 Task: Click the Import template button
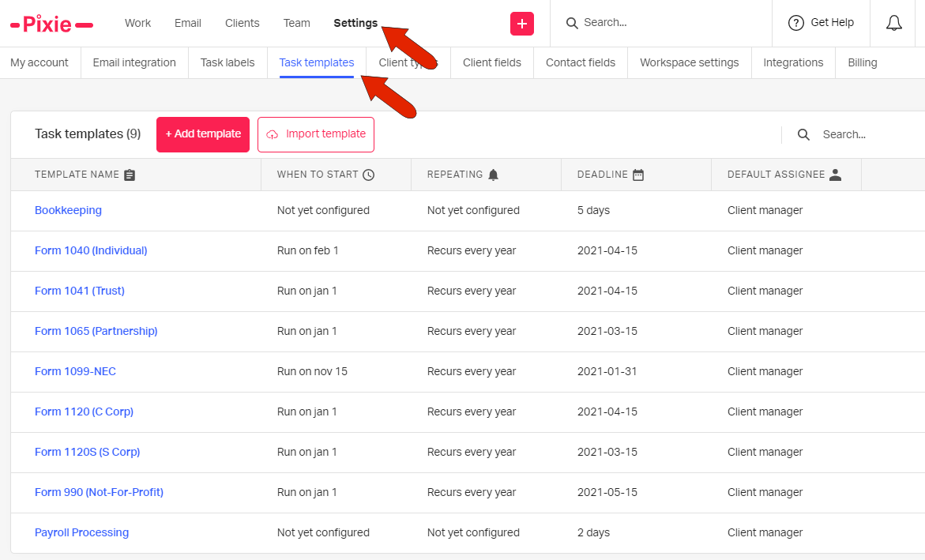pyautogui.click(x=316, y=134)
